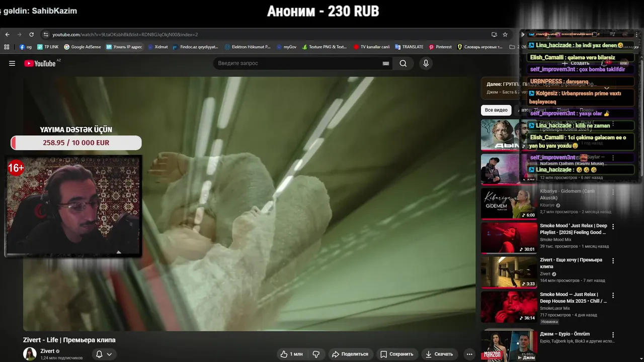The height and width of the screenshot is (362, 644).
Task: Open options menu for Smoke Mood Deep Playlist
Action: [x=613, y=227]
